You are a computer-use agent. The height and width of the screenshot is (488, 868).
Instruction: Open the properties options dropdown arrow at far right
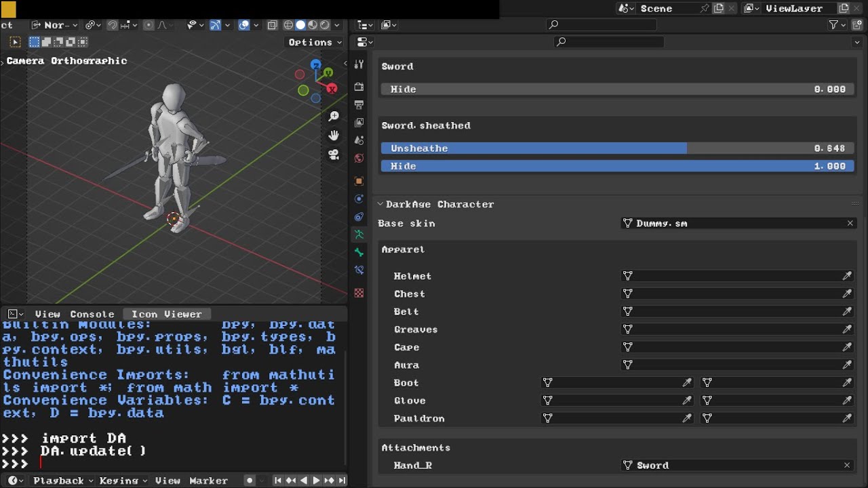[x=857, y=42]
